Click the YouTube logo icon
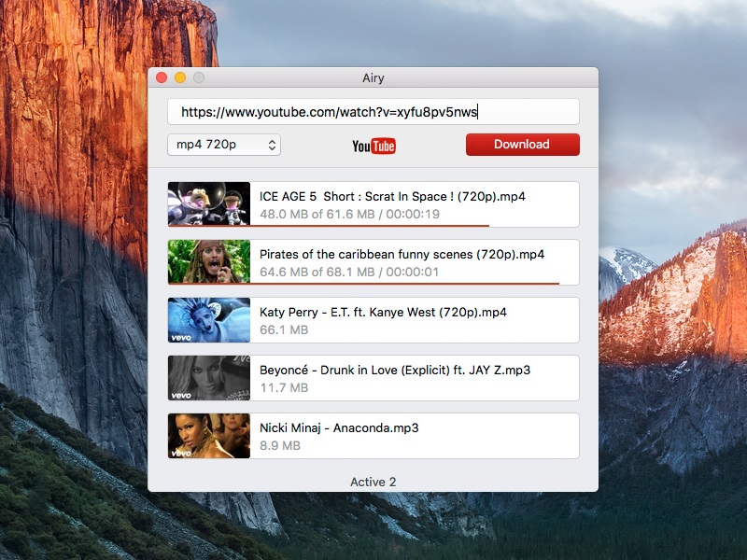 (373, 146)
